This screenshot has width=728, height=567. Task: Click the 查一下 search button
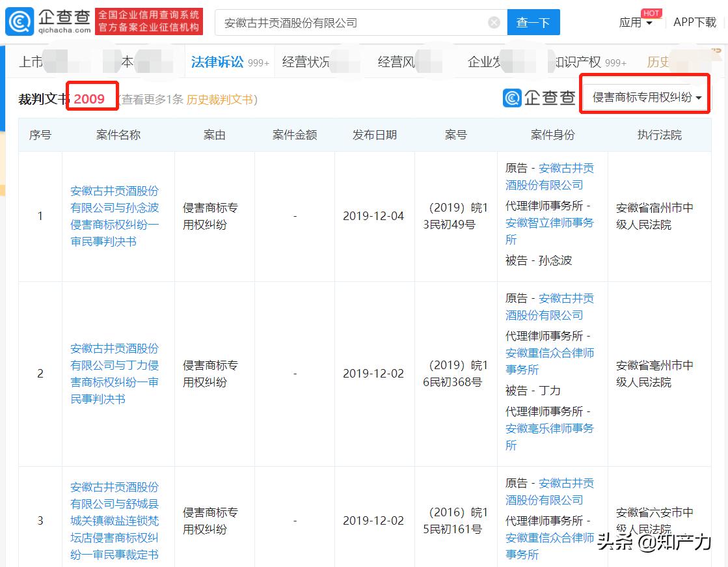[533, 21]
